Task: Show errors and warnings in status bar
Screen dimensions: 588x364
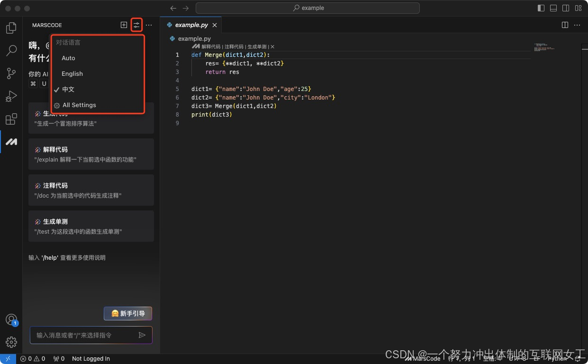Action: [33, 359]
